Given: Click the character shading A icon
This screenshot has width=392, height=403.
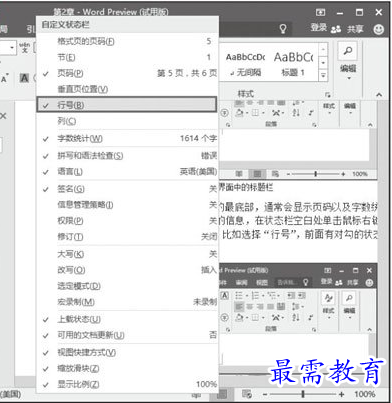Looking at the screenshot, I should 24,78.
